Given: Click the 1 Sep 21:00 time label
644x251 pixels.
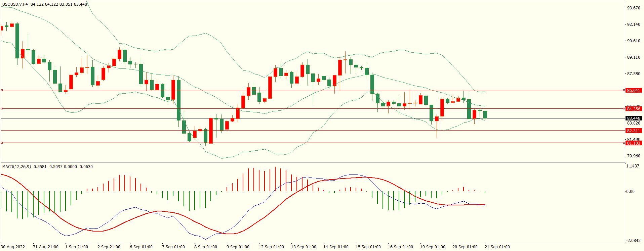Looking at the screenshot, I should [x=77, y=247].
